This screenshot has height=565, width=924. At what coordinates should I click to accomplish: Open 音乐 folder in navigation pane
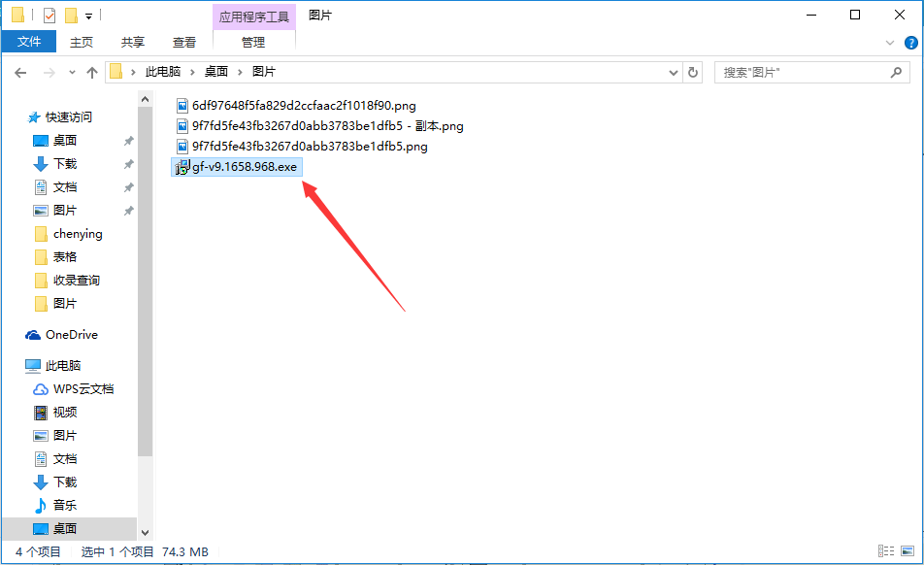coord(64,506)
